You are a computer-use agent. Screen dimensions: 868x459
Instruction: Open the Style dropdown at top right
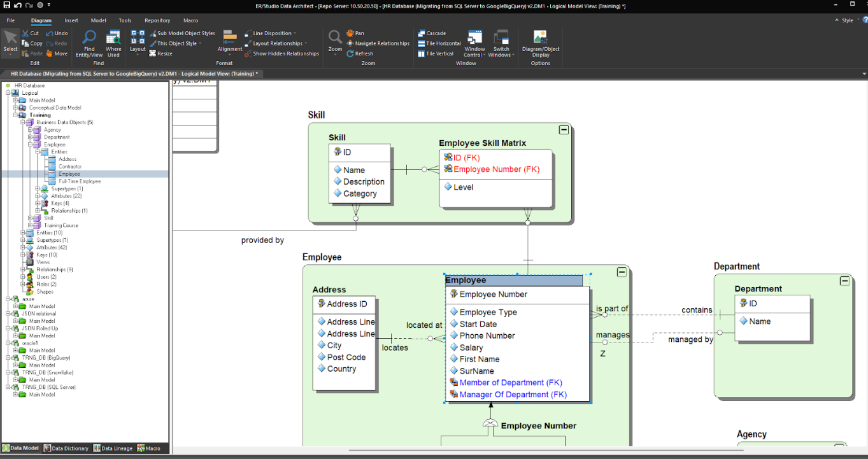click(x=846, y=20)
